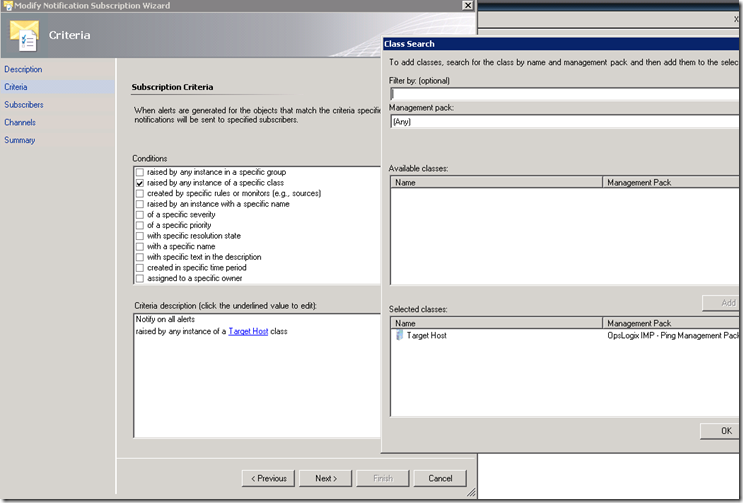The width and height of the screenshot is (743, 503).
Task: Close the Modify Notification Subscription Wizard
Action: tap(467, 6)
